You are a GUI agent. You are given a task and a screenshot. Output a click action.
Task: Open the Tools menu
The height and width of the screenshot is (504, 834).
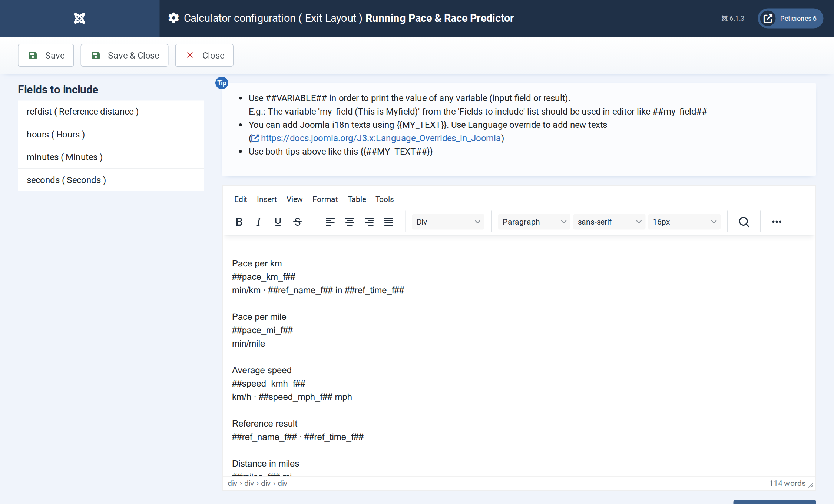384,199
